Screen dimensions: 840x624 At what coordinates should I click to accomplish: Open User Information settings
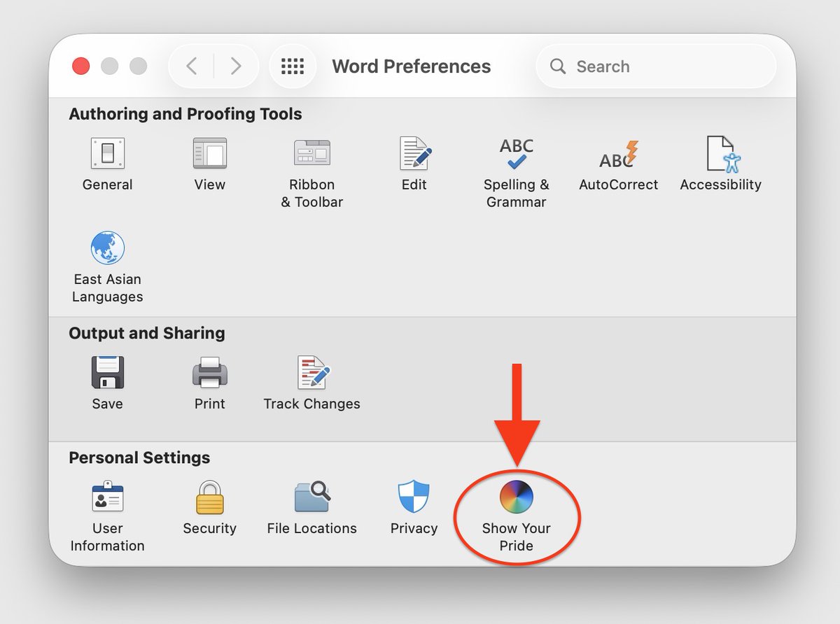107,516
